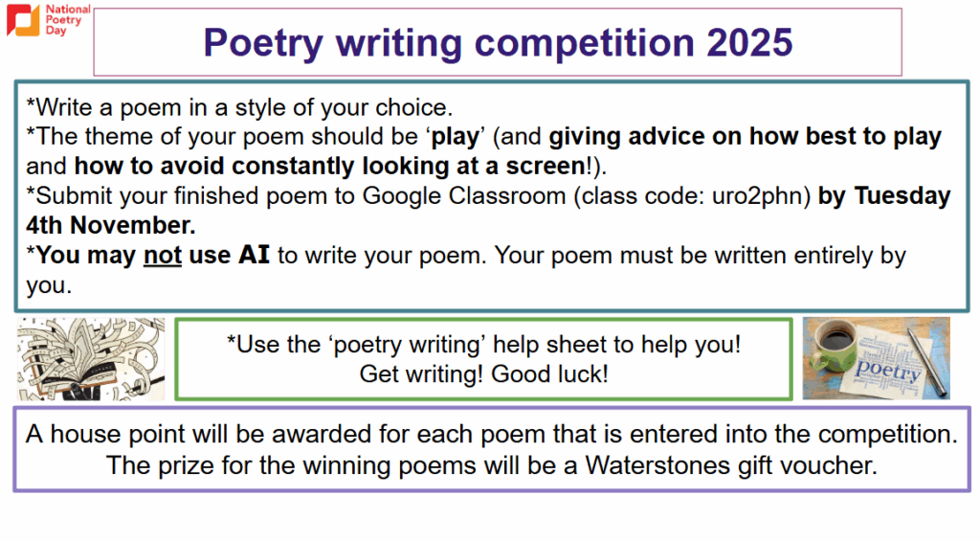Click the word "poetry" on the notepad photo
Screen dimensions: 980x542
(x=887, y=369)
